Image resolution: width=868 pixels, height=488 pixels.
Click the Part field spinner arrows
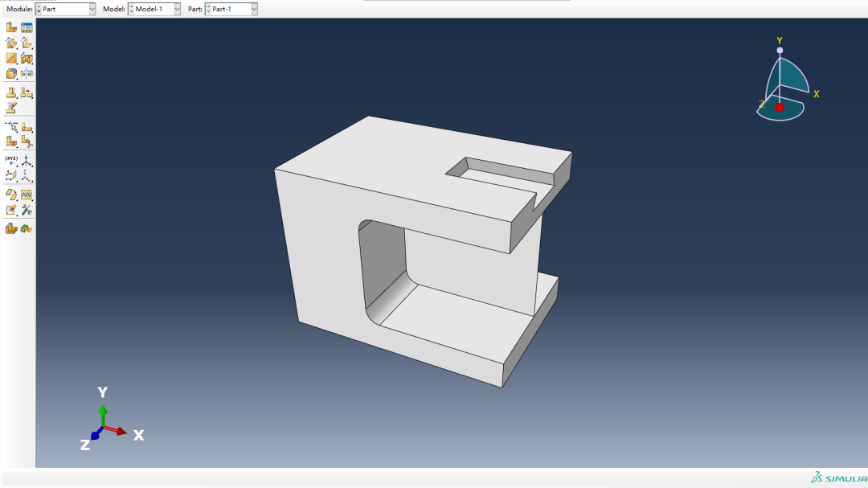point(208,9)
